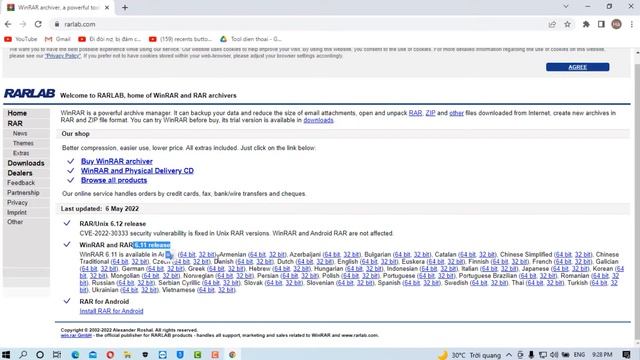Open the 'Tool dien thoai' Drive bookmark
Viewport: 640px width, 360px height.
coord(251,39)
